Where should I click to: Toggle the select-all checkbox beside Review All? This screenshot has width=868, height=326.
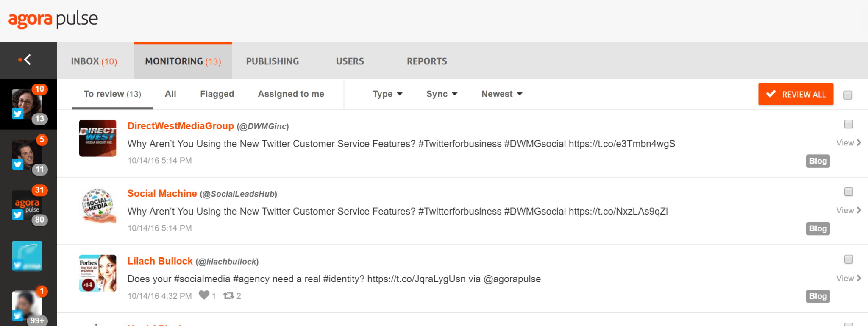tap(848, 95)
